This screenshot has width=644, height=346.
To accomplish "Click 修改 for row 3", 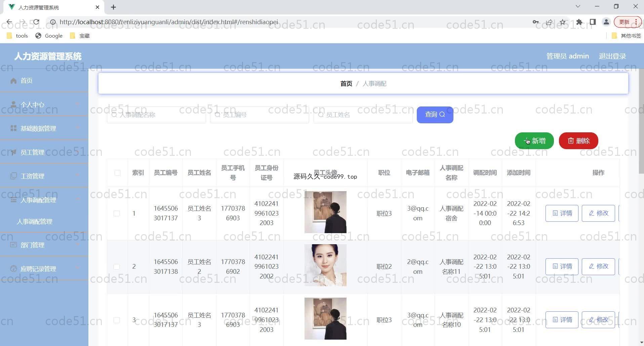I will coord(598,320).
